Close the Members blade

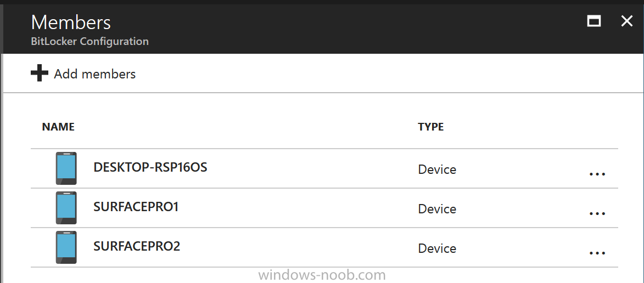627,21
